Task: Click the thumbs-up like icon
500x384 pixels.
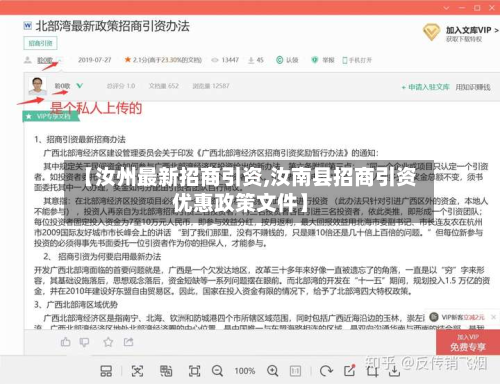Action: [65, 342]
